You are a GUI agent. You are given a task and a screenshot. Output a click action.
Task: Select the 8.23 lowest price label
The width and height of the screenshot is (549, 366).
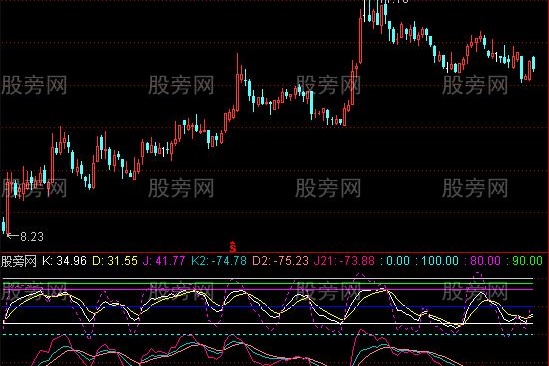32,237
